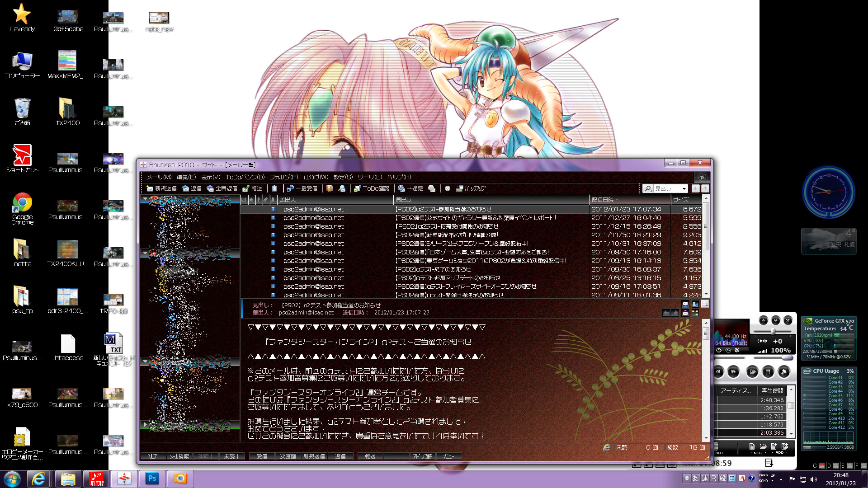The height and width of the screenshot is (488, 868).
Task: Open Google Chrome desktop icon
Action: [22, 209]
